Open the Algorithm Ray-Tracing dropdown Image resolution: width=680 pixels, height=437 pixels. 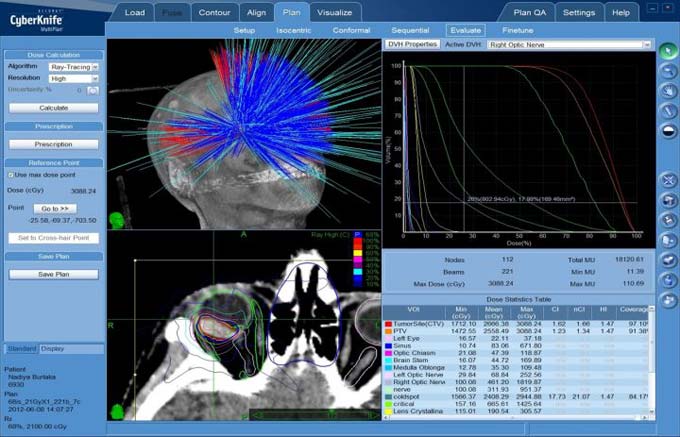[74, 66]
